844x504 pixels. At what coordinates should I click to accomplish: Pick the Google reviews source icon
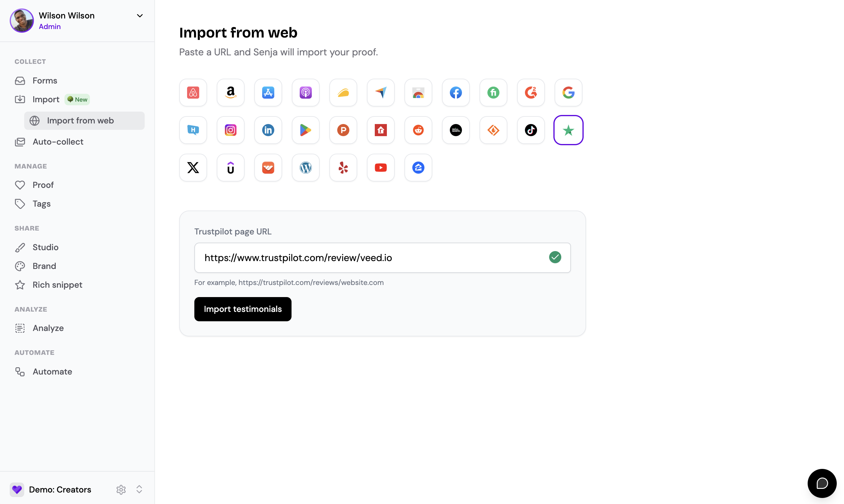point(568,92)
